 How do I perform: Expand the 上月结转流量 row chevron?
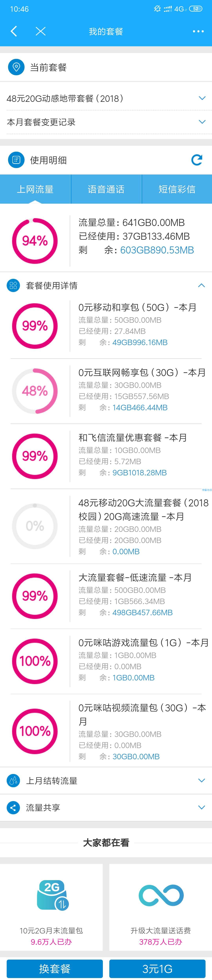pyautogui.click(x=202, y=781)
